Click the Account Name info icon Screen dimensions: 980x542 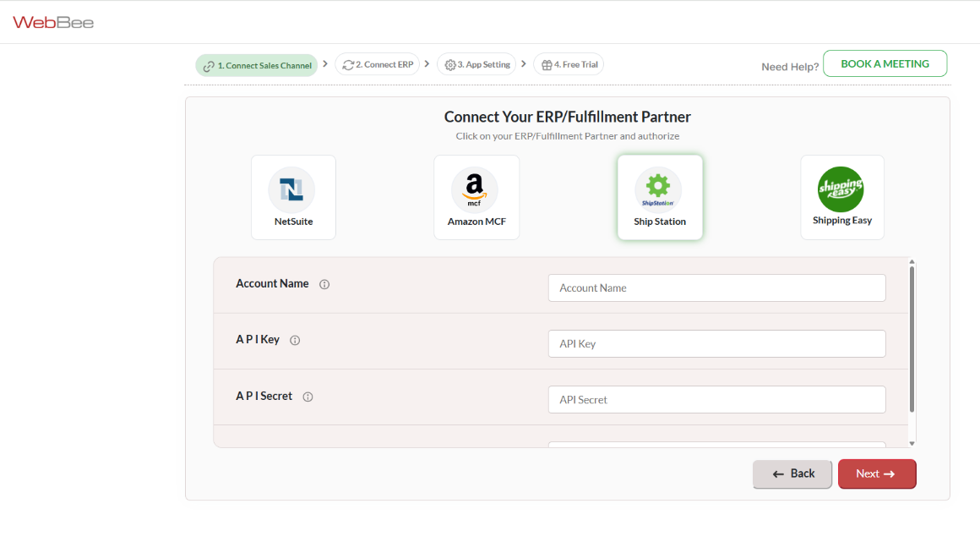(x=324, y=284)
